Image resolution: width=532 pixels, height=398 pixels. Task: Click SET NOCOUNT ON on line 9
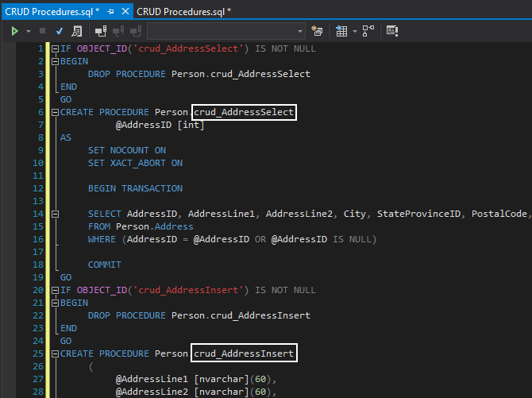(x=127, y=150)
